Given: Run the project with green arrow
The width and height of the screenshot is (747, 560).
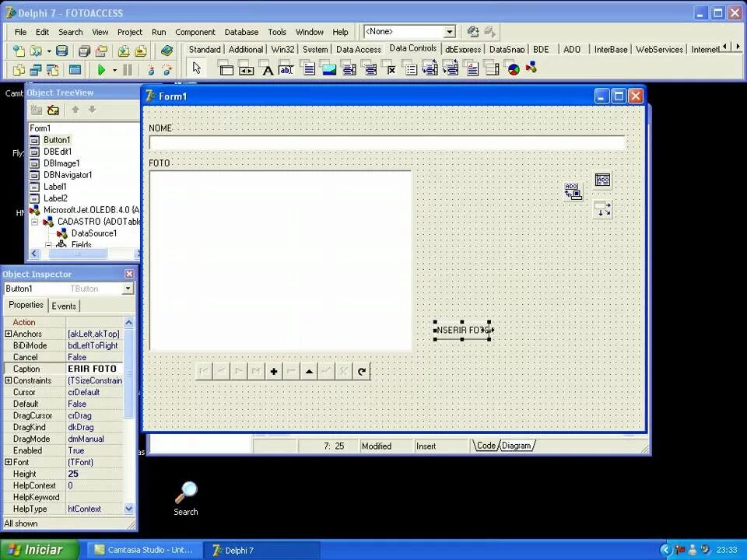Looking at the screenshot, I should pos(101,70).
